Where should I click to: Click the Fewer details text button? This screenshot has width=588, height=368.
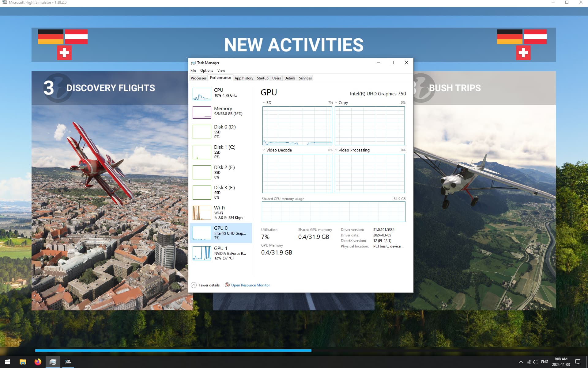(x=209, y=285)
